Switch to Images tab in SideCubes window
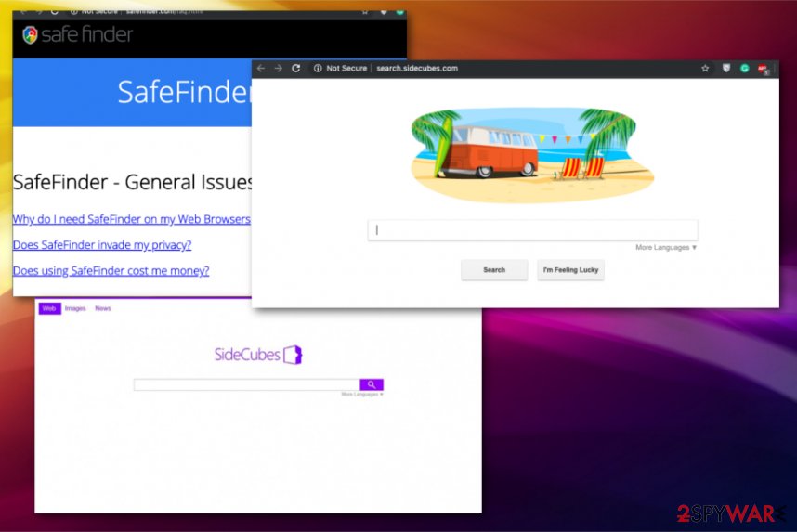This screenshot has height=532, width=797. pyautogui.click(x=75, y=308)
